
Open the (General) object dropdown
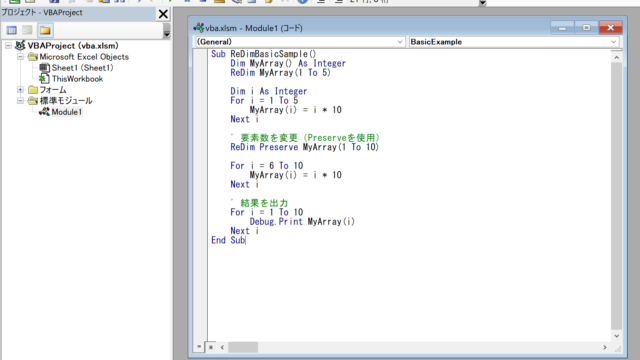[x=300, y=42]
